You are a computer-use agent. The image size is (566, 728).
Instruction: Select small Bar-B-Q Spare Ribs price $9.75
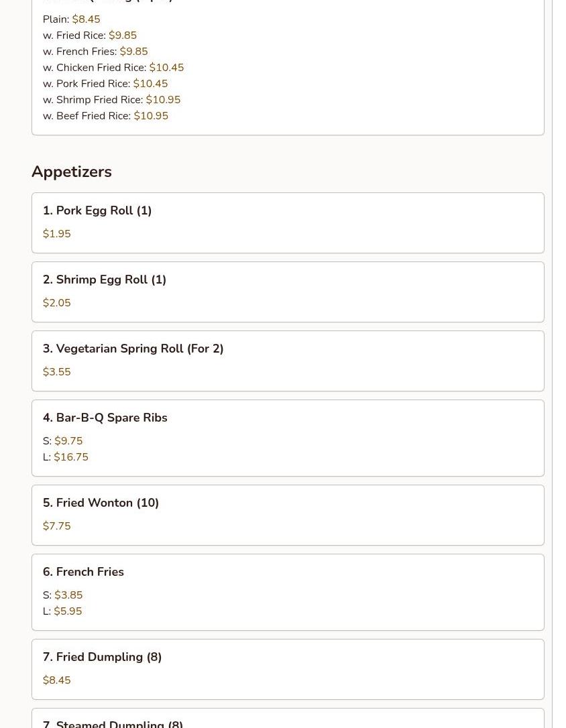(62, 440)
